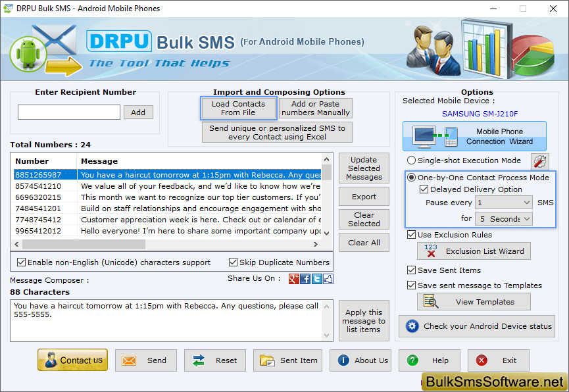Image resolution: width=569 pixels, height=392 pixels.
Task: Click the contact list scroll-right arrow
Action: [316, 245]
